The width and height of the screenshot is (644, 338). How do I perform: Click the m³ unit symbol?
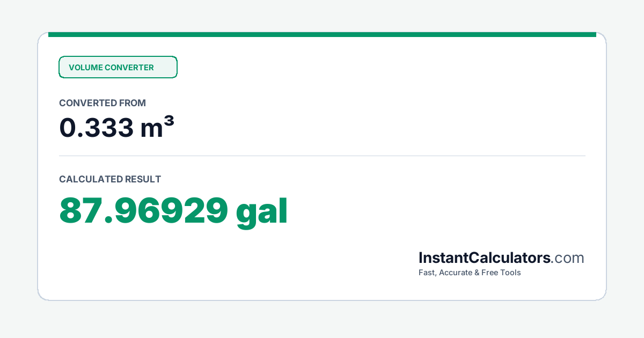point(158,128)
